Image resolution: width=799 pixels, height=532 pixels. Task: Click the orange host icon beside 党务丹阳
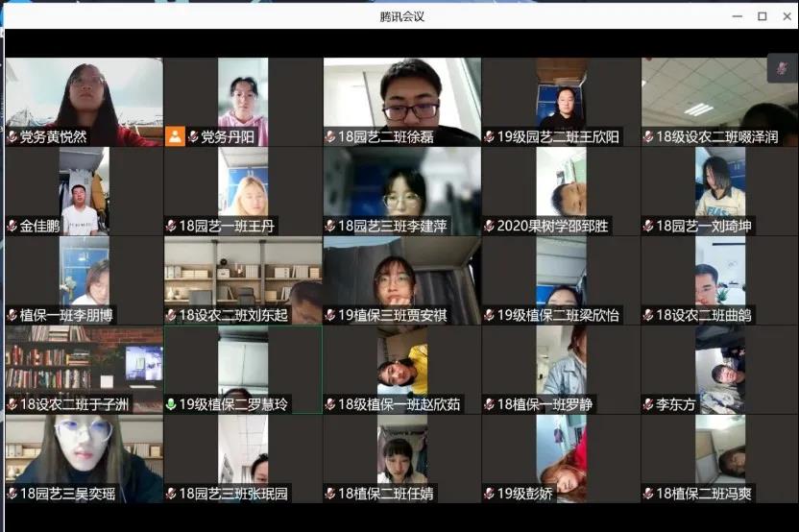coord(175,136)
